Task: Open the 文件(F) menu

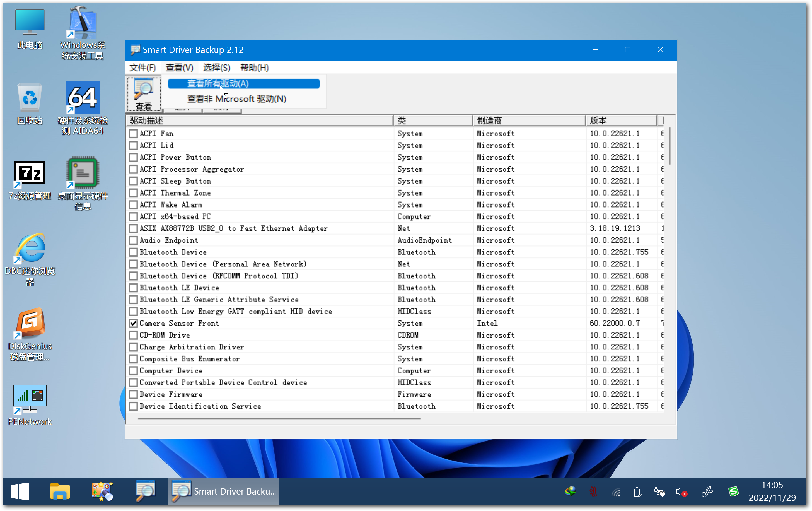Action: coord(143,68)
